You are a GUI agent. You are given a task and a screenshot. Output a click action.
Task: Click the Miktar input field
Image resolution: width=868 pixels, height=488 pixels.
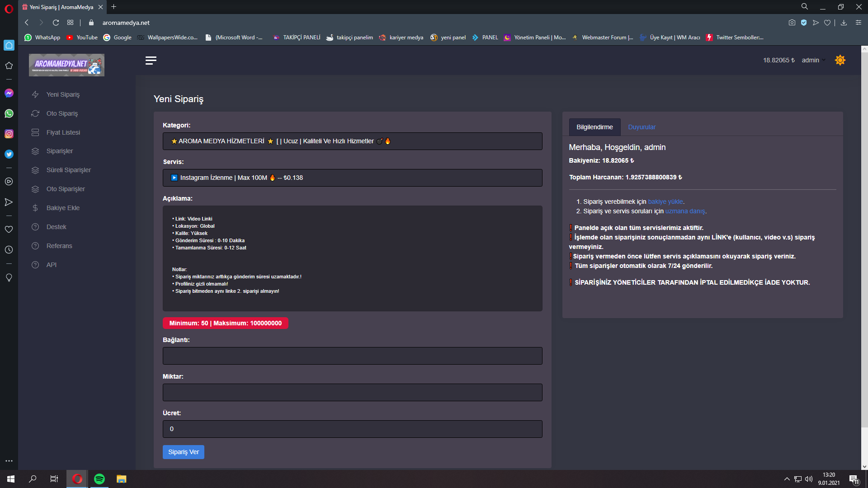coord(353,393)
